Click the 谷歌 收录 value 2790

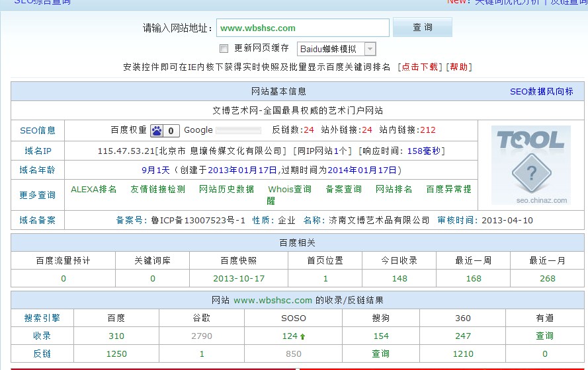pos(202,336)
